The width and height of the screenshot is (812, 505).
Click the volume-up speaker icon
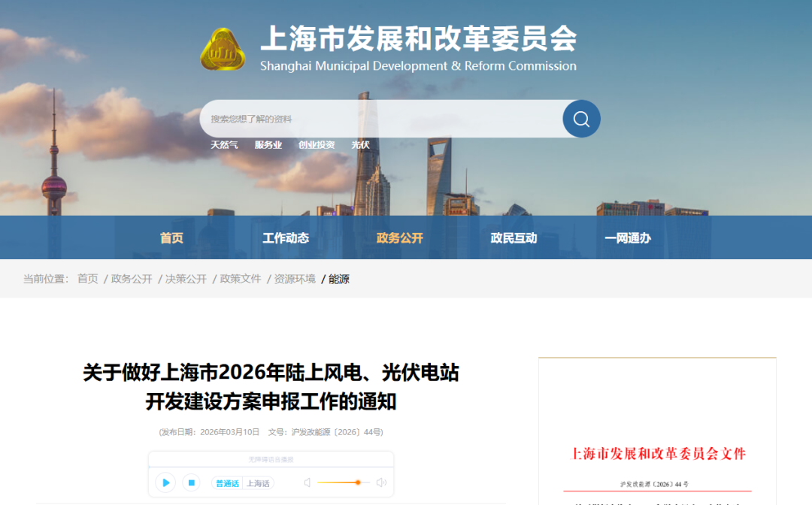coord(381,482)
